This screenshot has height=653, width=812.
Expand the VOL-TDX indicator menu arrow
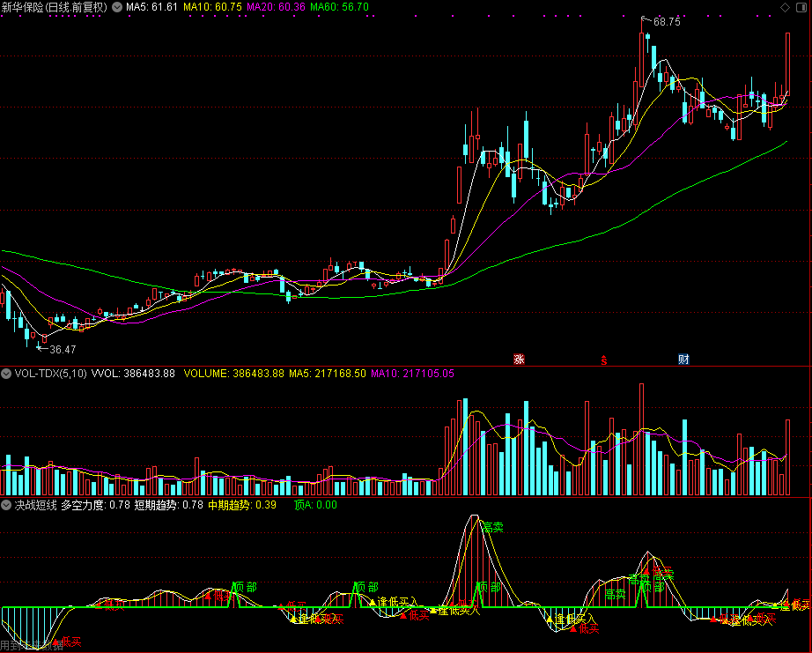pos(7,374)
